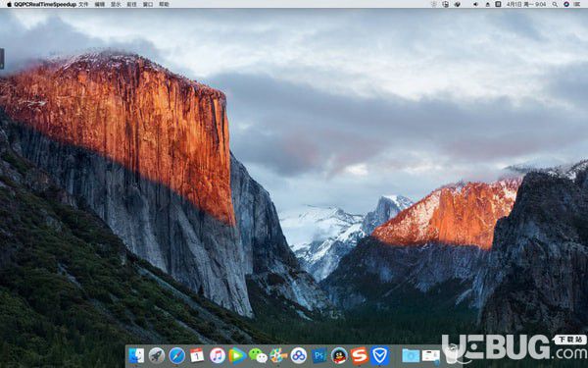
Task: Open the 显示 menu
Action: tap(116, 4)
